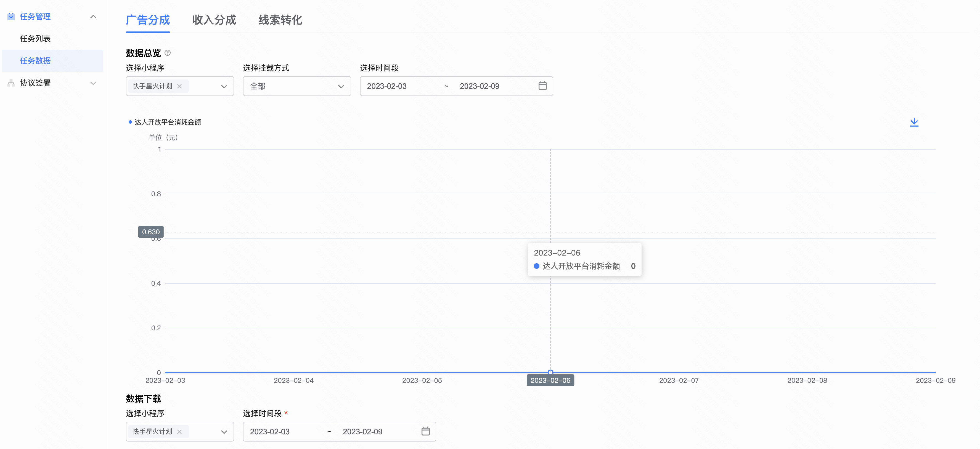980x449 pixels.
Task: Open the 选择挂载方式 dropdown showing 全部
Action: (x=297, y=86)
